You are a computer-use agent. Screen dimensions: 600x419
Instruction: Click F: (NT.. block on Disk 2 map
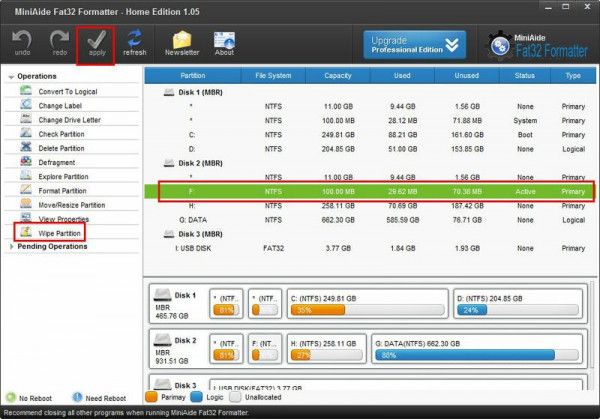click(265, 349)
